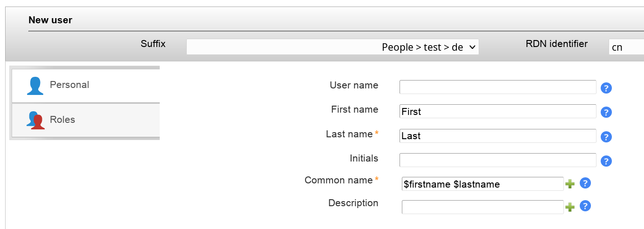Focus the Description input box

[482, 207]
